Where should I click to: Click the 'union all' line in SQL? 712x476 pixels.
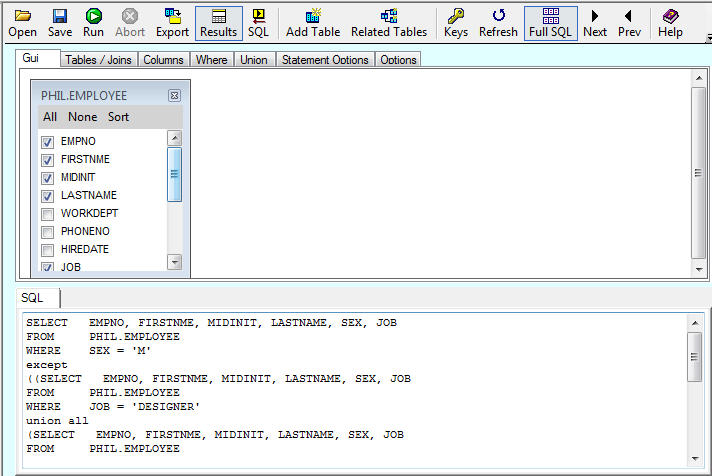click(57, 421)
